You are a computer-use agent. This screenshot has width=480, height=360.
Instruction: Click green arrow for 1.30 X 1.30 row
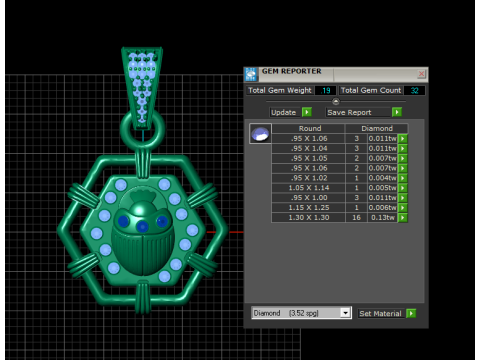click(x=403, y=218)
